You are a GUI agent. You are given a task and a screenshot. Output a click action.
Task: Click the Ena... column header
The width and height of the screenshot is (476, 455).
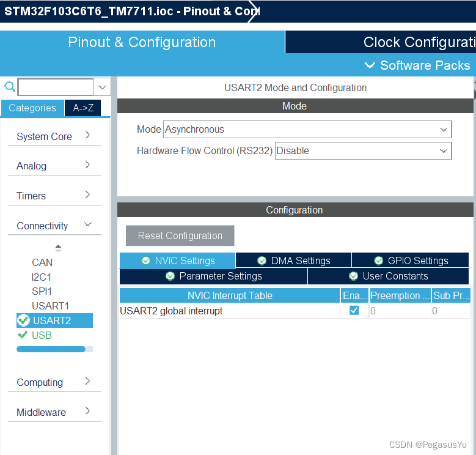(354, 295)
